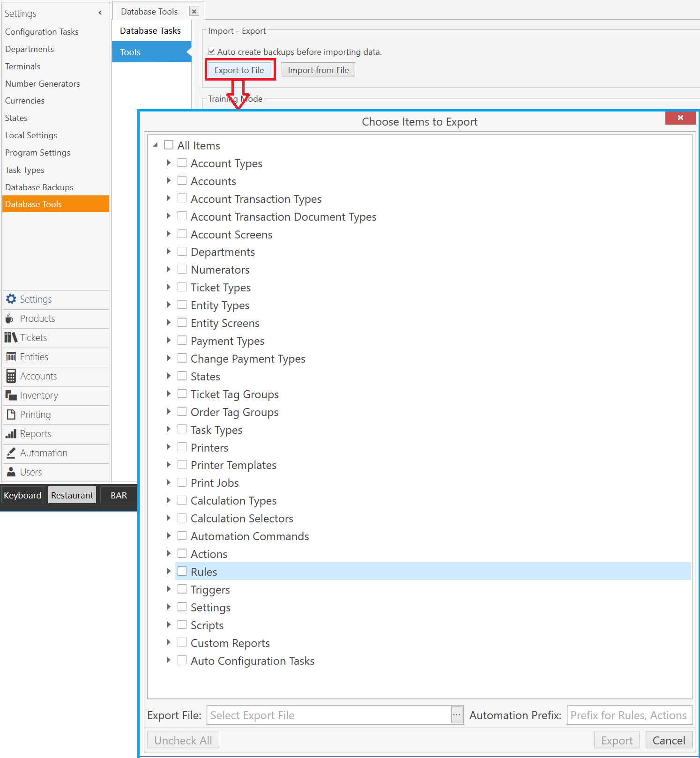
Task: Check the Ticket Types checkbox
Action: (182, 287)
